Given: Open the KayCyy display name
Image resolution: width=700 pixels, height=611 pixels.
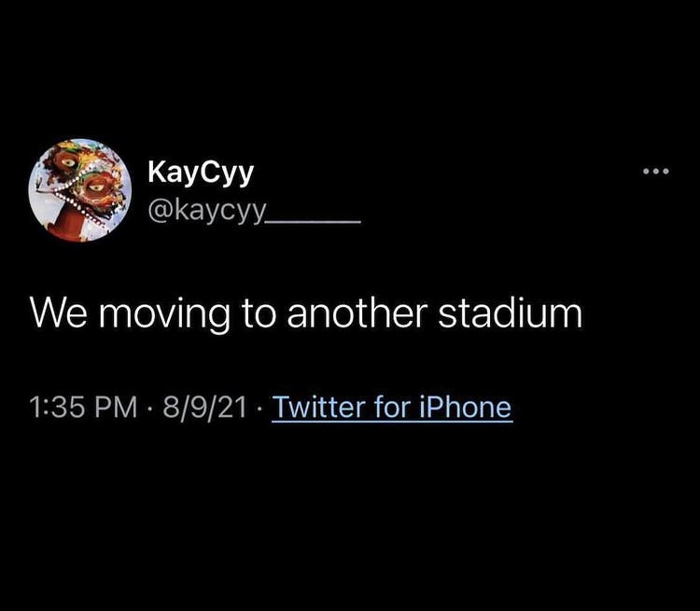Looking at the screenshot, I should 201,174.
